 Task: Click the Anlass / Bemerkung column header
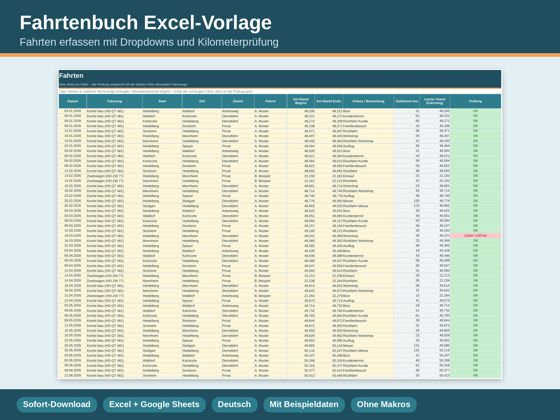(x=369, y=101)
